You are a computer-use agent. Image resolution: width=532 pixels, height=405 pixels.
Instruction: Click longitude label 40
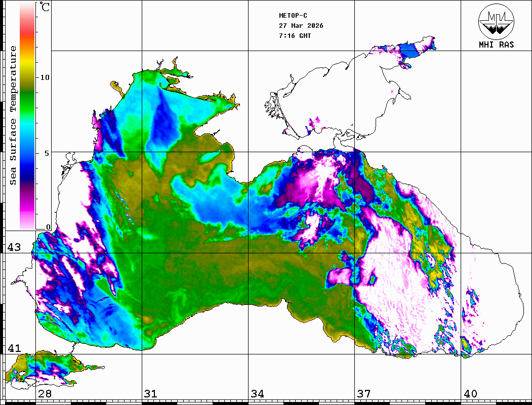[470, 394]
